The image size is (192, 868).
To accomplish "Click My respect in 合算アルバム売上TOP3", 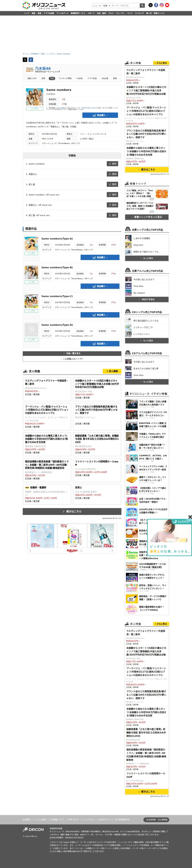I will (x=139, y=293).
